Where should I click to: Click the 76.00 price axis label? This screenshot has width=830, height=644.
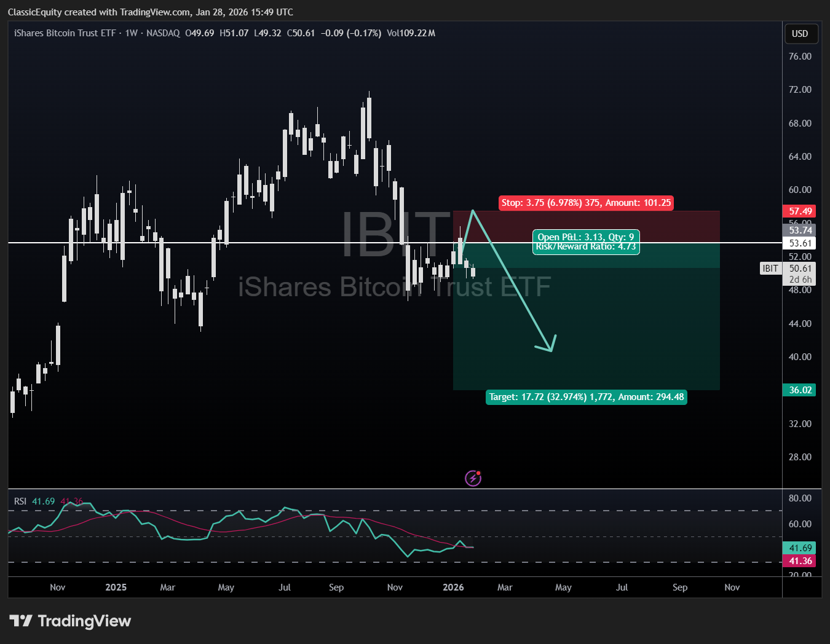point(800,57)
